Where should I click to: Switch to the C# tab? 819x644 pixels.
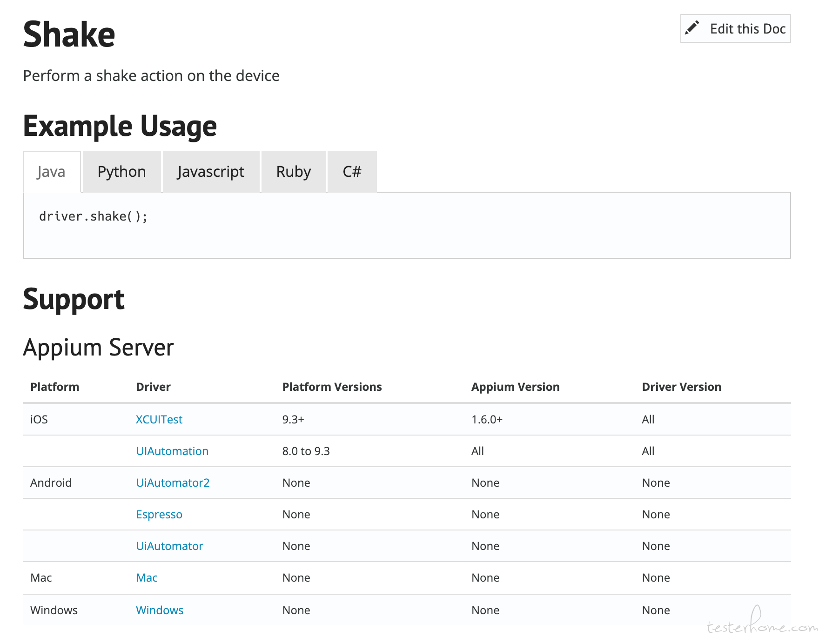click(352, 172)
